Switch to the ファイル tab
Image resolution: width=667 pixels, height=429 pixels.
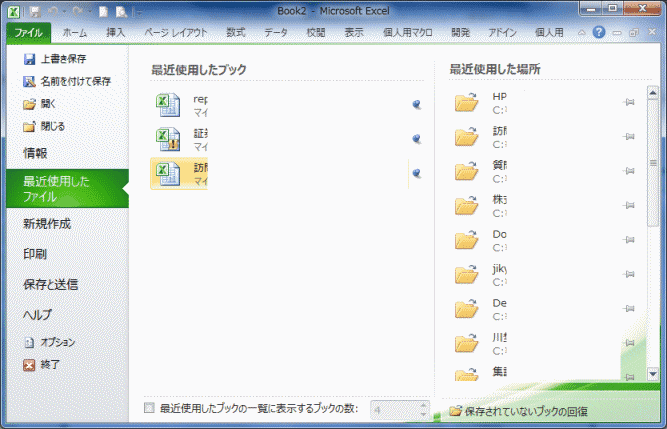29,33
